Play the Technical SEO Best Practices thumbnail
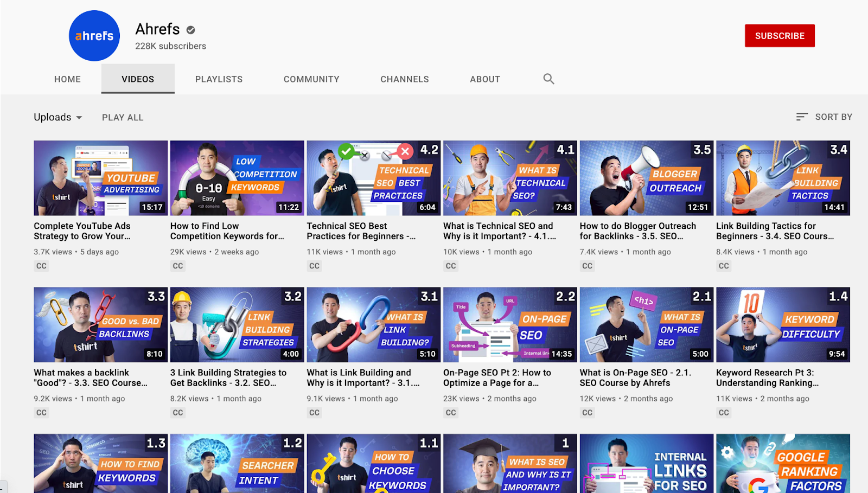Screen dimensions: 868x493 374,178
